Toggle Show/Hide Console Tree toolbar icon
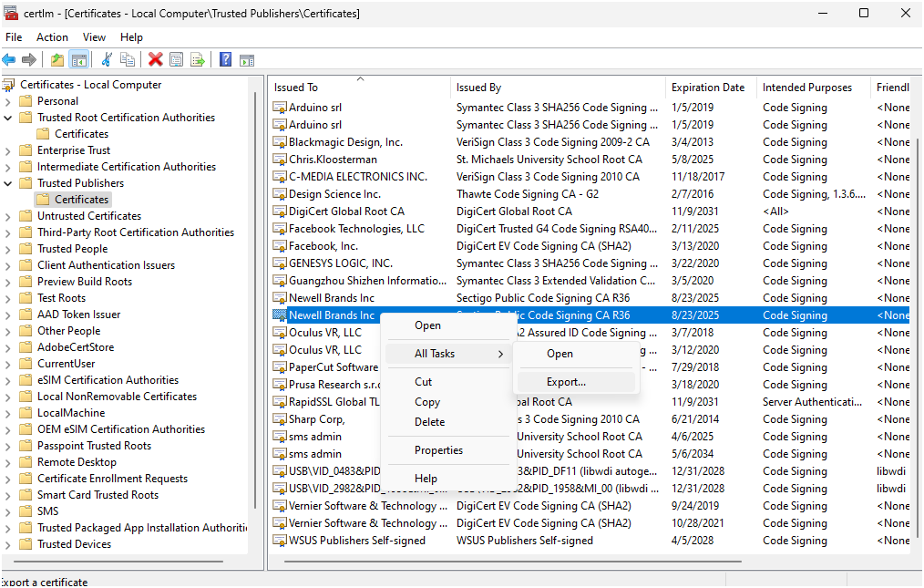The width and height of the screenshot is (924, 588). coord(79,60)
